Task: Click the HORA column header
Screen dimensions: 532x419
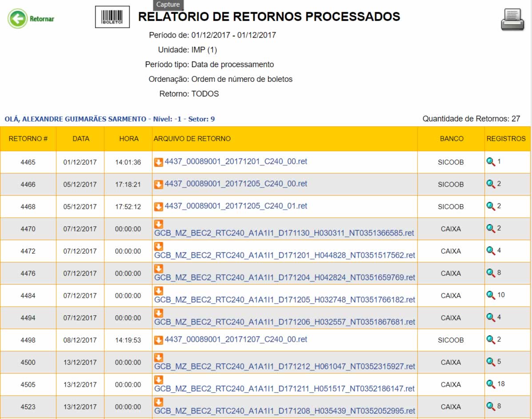Action: [x=128, y=138]
